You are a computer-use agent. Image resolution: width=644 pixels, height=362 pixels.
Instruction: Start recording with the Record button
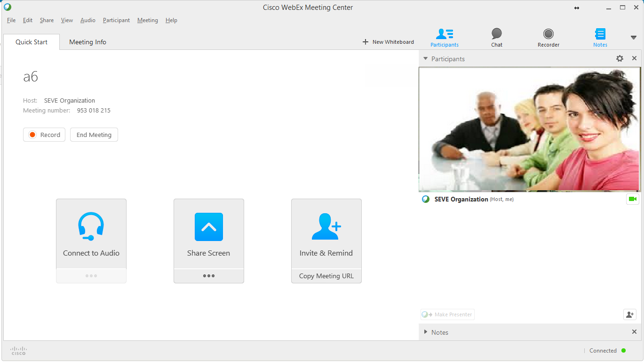(44, 135)
